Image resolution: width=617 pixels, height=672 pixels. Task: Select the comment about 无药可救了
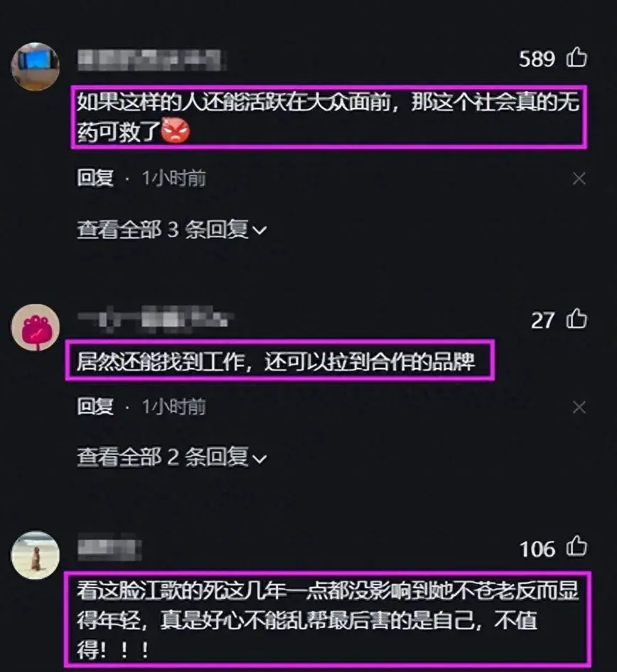coord(329,117)
